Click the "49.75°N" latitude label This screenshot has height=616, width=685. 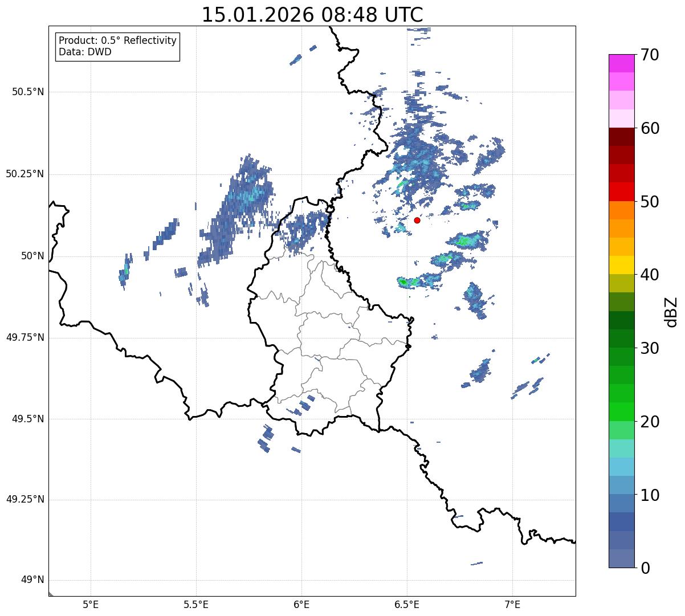25,337
